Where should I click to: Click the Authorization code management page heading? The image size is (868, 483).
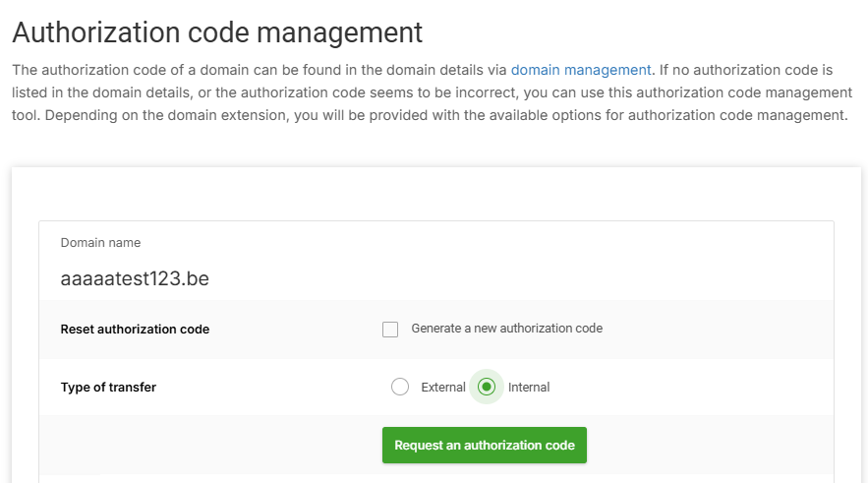point(217,32)
